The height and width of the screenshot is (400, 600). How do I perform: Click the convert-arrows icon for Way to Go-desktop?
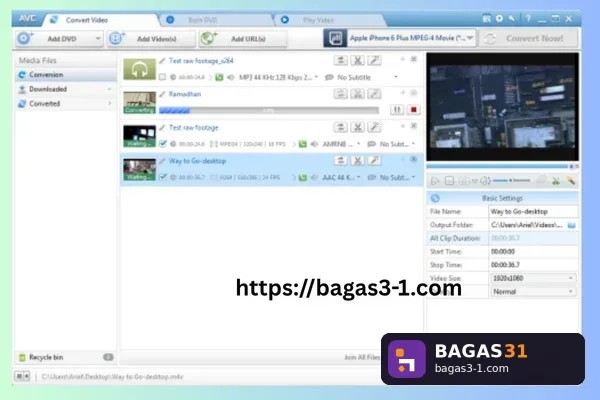click(340, 160)
